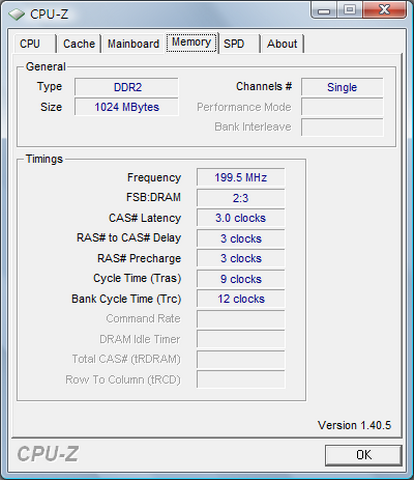Maximize the CPU-Z window
The height and width of the screenshot is (480, 414).
[349, 10]
